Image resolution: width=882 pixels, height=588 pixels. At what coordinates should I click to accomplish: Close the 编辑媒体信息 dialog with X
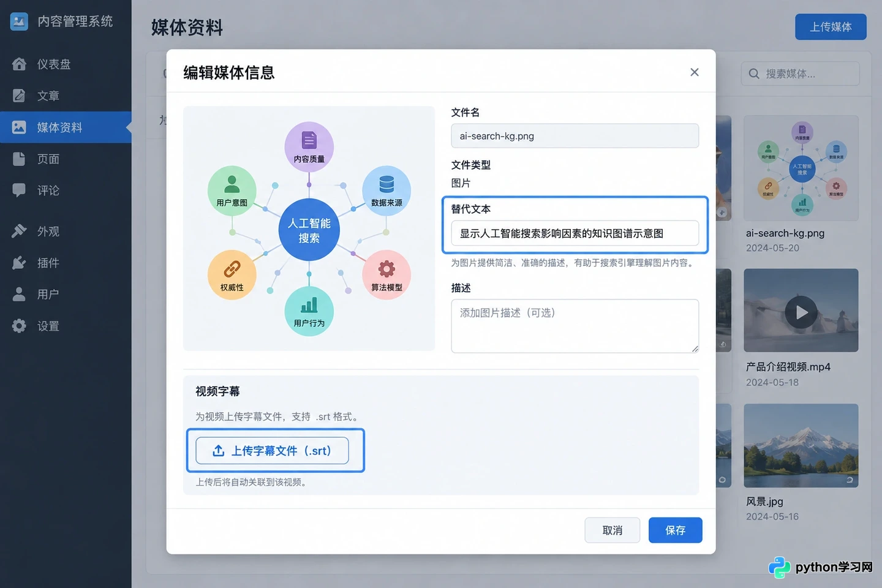[695, 72]
